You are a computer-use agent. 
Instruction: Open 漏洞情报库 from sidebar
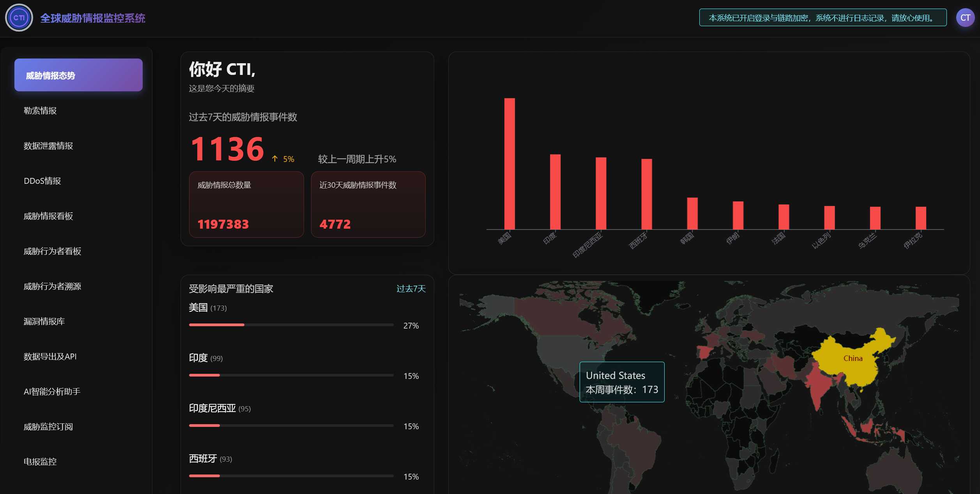coord(44,322)
